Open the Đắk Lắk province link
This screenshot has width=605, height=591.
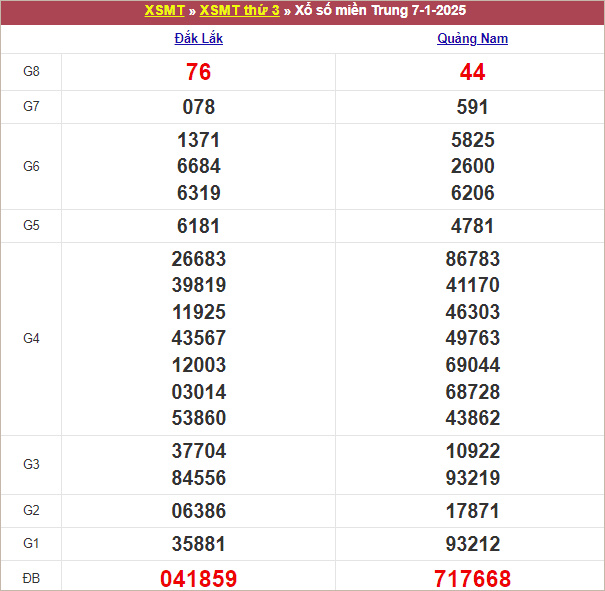198,38
